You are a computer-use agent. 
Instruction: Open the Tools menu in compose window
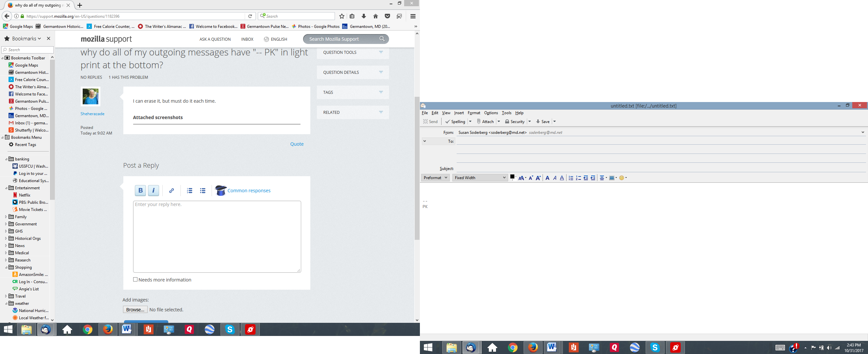pos(506,113)
